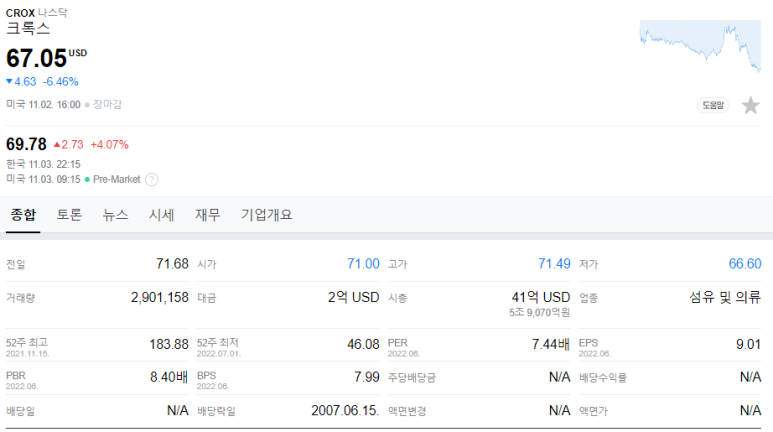Click the 고가 value 71.49

(554, 264)
